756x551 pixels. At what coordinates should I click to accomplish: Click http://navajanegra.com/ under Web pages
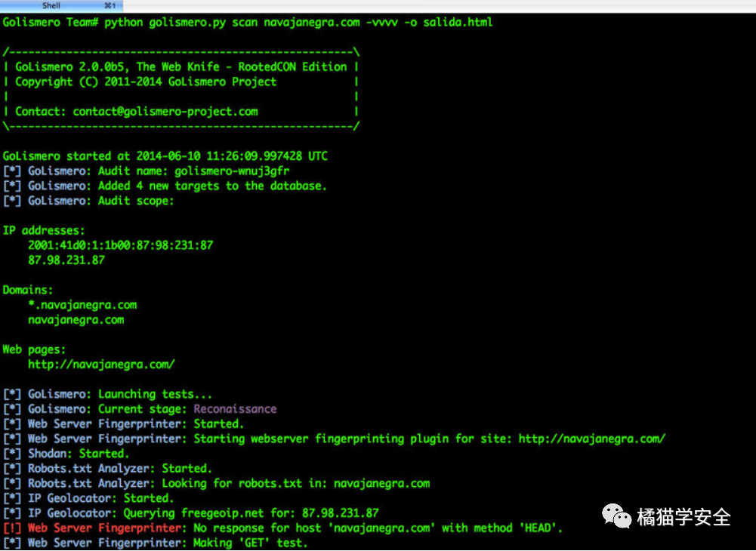(101, 365)
